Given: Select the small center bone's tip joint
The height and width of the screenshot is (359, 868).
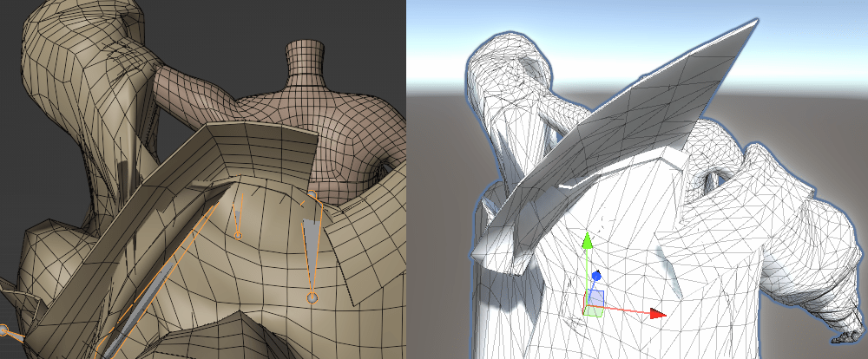Looking at the screenshot, I should click(x=238, y=234).
